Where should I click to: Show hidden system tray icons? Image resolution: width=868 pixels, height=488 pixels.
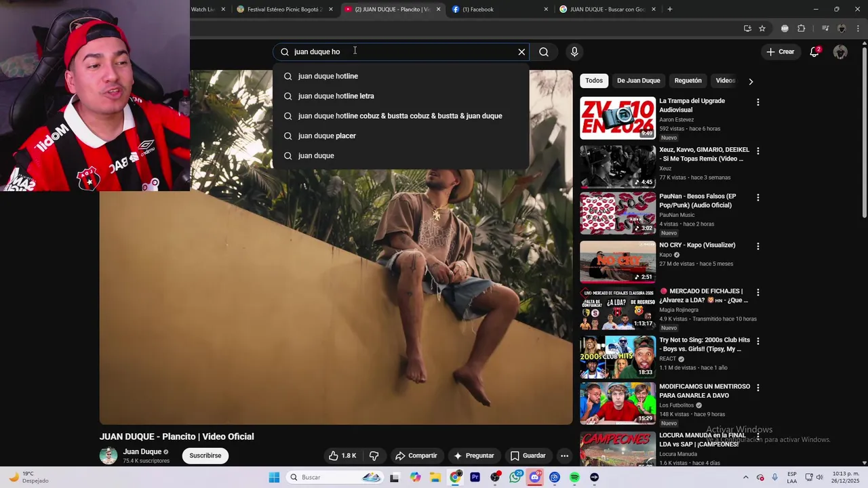(745, 477)
